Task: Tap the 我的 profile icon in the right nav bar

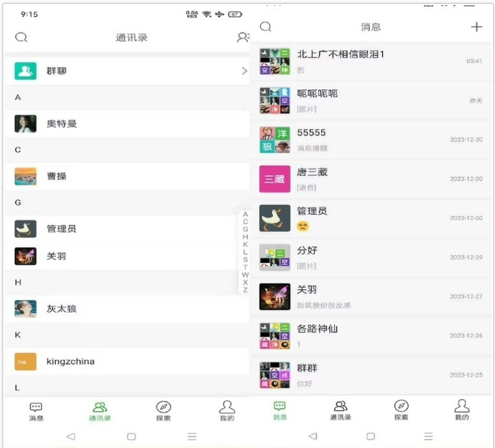Action: click(x=461, y=406)
